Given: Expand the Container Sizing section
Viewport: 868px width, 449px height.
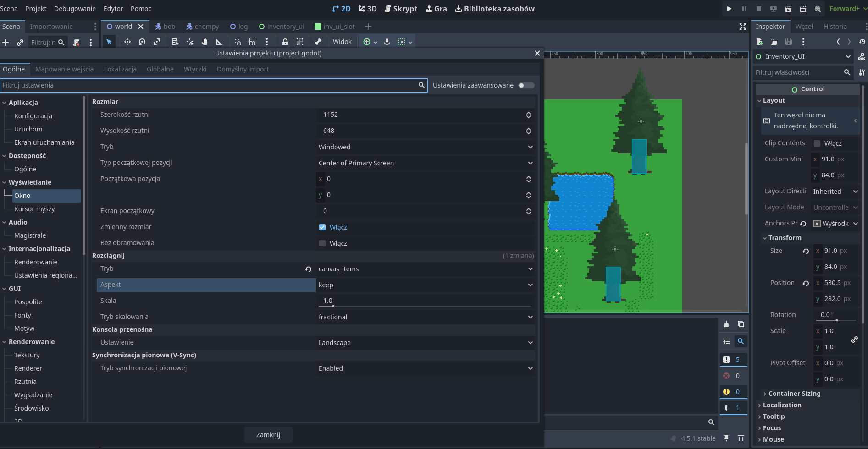Looking at the screenshot, I should [x=794, y=394].
